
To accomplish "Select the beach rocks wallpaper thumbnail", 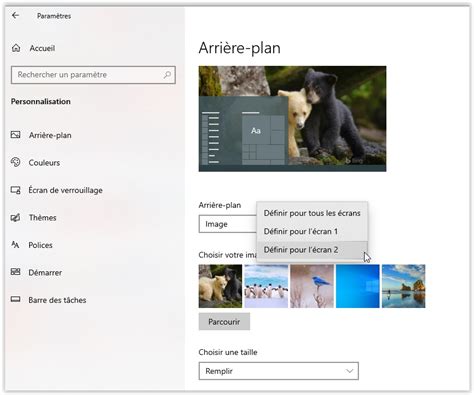I will [x=403, y=286].
